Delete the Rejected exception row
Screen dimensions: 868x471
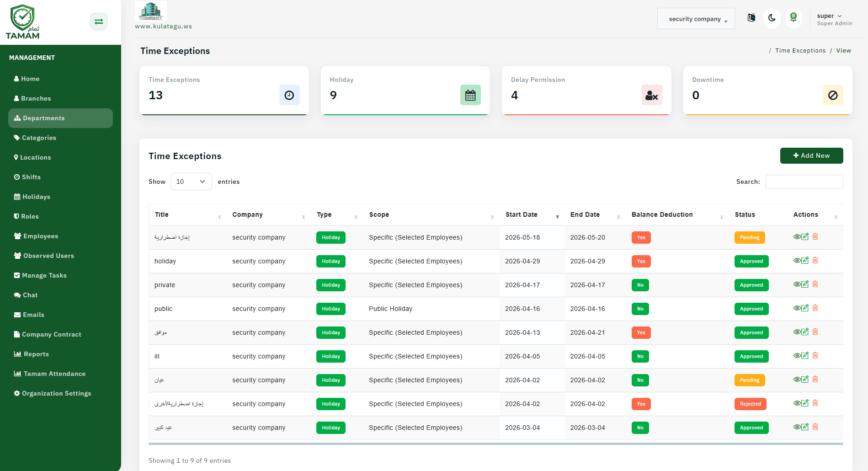815,403
